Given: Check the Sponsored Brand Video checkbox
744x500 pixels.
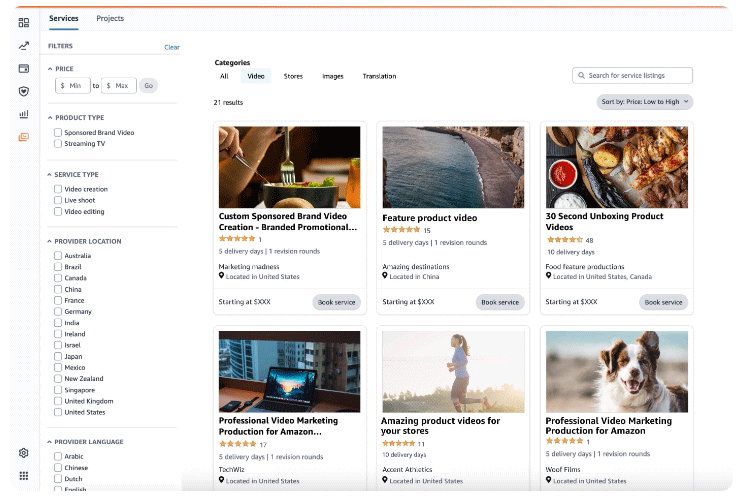Looking at the screenshot, I should click(x=58, y=132).
